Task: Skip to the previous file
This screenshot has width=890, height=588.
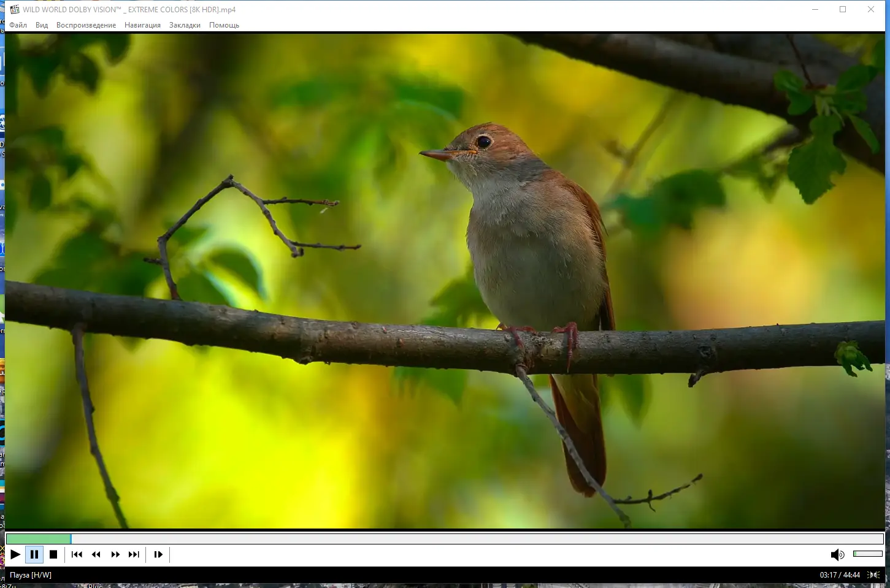Action: click(76, 554)
